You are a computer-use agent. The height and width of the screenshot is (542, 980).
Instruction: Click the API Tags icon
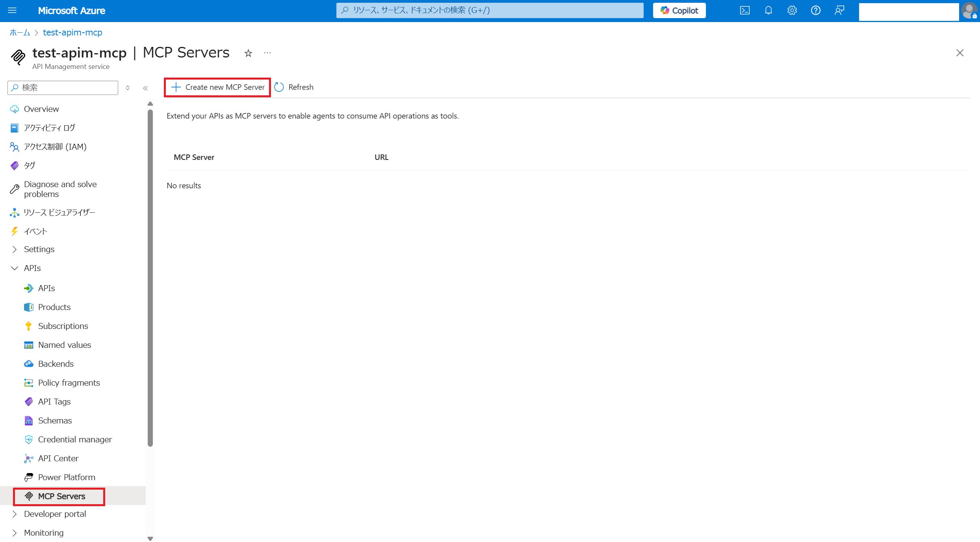[x=29, y=402]
